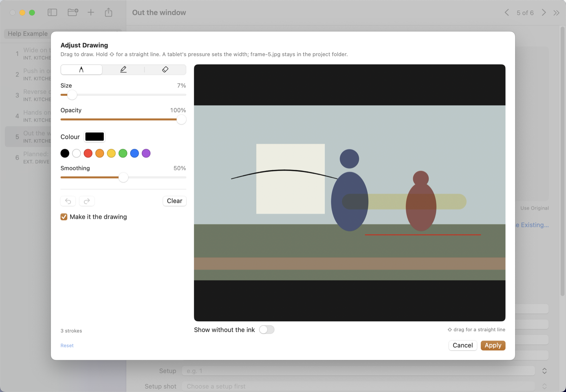Select frame 1 Wide on in sidebar
566x392 pixels.
click(28, 54)
